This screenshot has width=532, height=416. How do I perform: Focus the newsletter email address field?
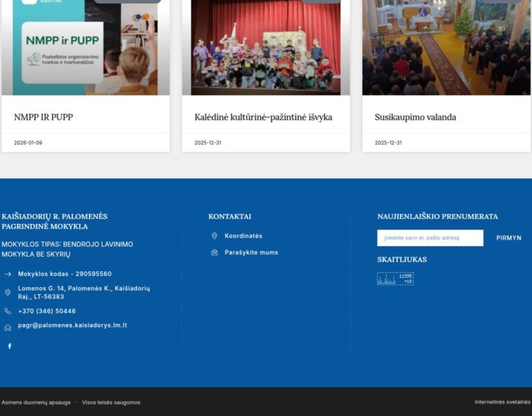click(429, 238)
